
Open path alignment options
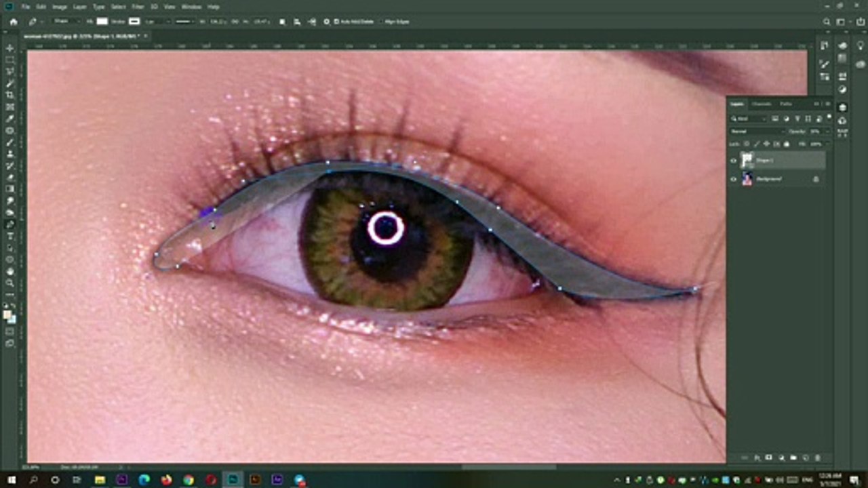[x=297, y=22]
